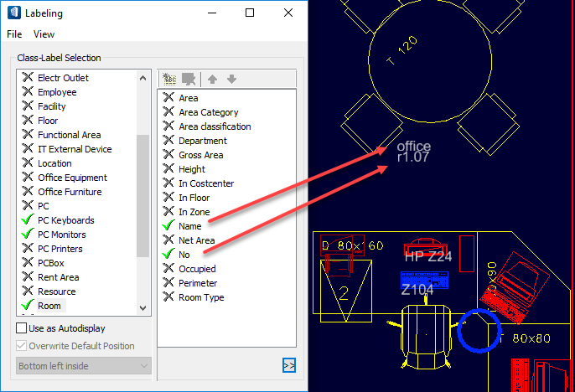Select Room Type label

pyautogui.click(x=201, y=297)
